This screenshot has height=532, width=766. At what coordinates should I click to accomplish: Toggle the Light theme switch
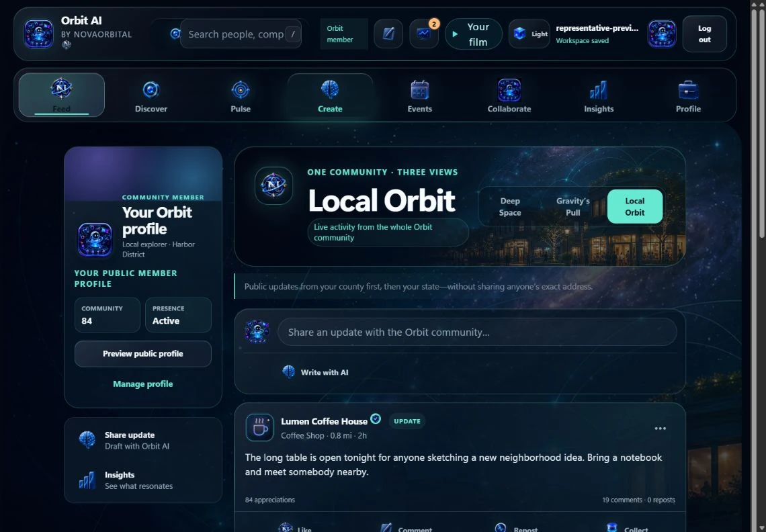[x=529, y=34]
